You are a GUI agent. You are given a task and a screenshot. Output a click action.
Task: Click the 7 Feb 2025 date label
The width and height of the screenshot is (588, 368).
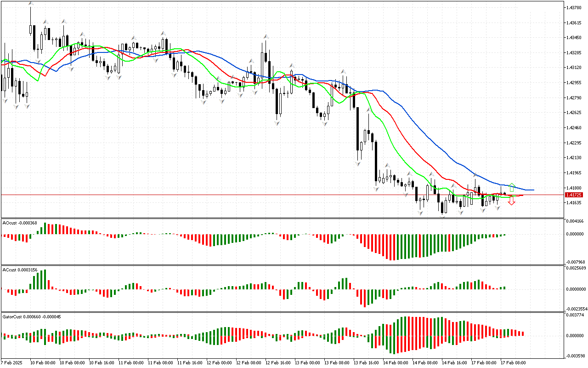(11, 362)
